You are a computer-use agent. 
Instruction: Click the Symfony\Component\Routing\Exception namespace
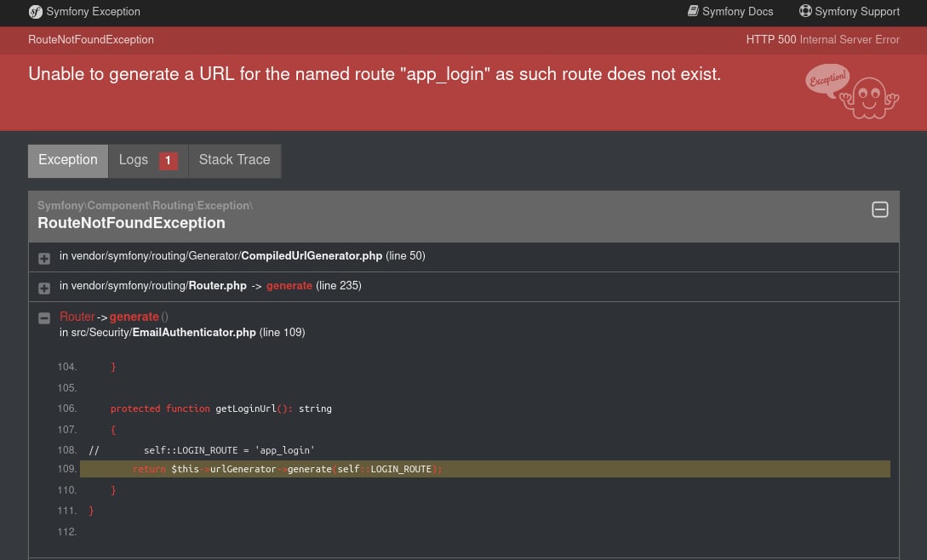(x=145, y=205)
